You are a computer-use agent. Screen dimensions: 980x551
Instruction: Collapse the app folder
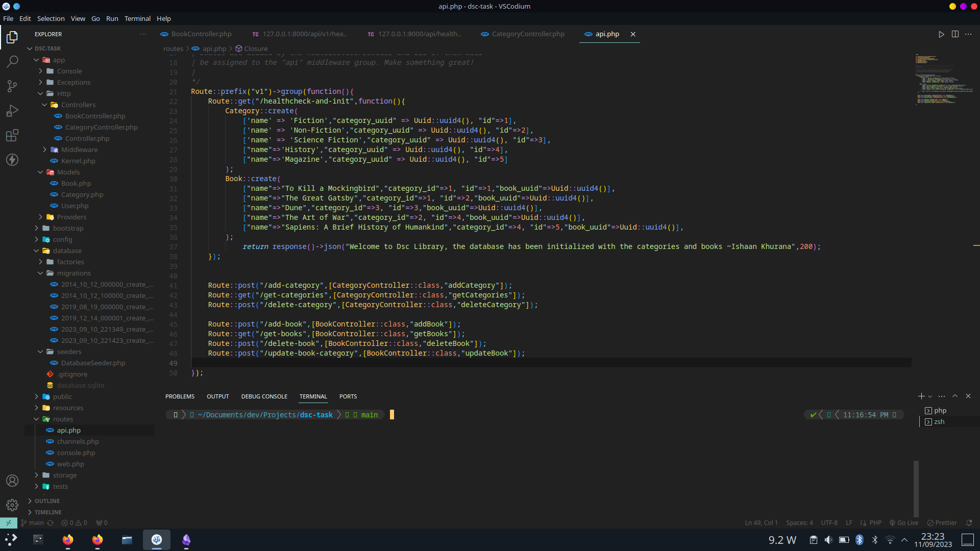coord(37,60)
